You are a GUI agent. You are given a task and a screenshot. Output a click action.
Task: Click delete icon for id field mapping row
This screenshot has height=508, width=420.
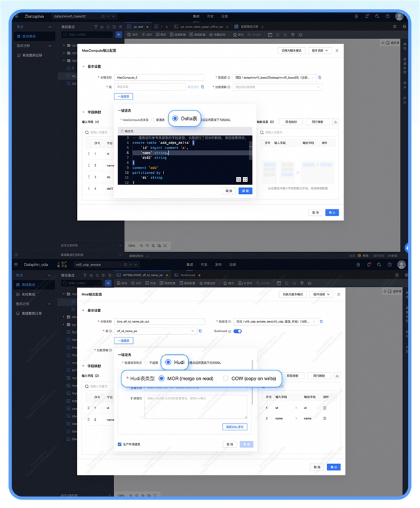click(x=324, y=408)
